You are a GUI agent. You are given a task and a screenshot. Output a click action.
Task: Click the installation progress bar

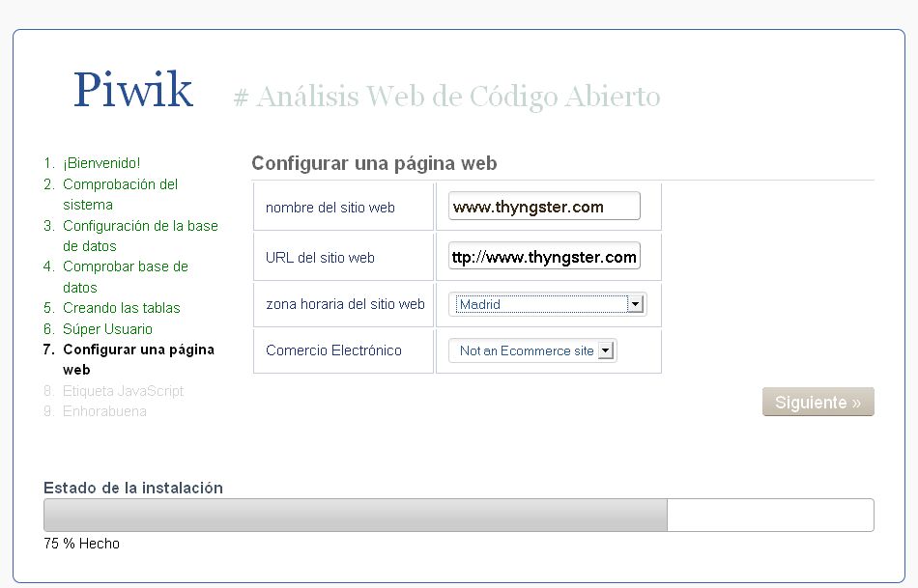click(x=458, y=515)
